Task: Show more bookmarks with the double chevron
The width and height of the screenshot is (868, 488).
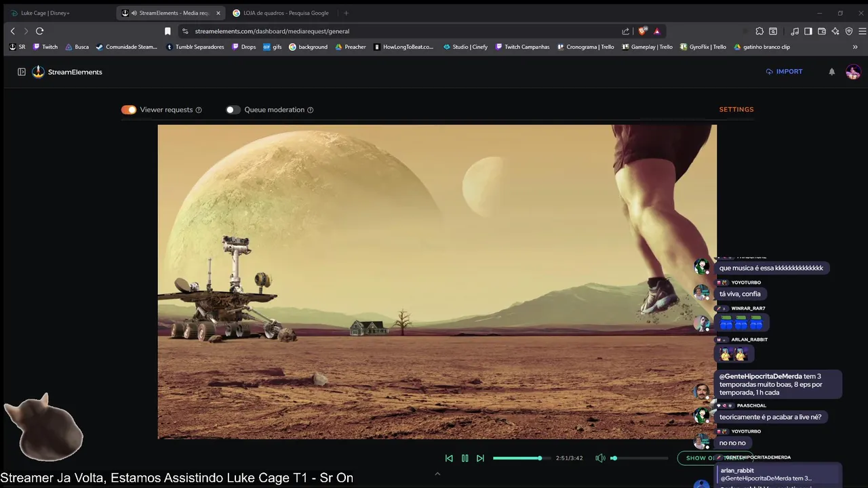Action: (x=855, y=47)
